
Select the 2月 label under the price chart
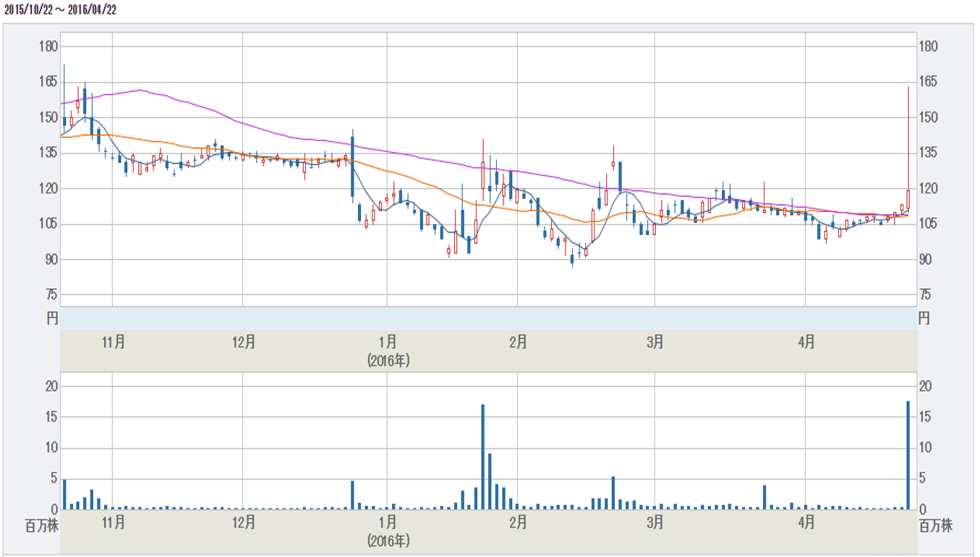pos(518,341)
